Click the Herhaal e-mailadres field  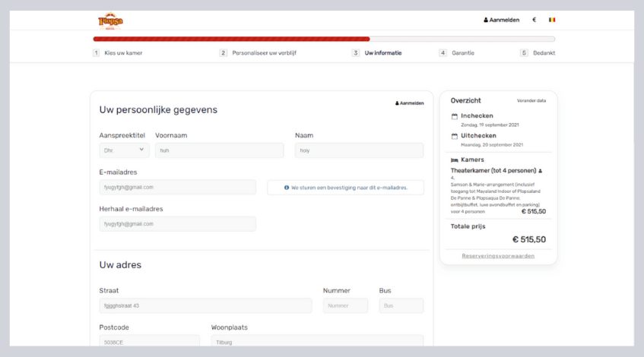177,224
